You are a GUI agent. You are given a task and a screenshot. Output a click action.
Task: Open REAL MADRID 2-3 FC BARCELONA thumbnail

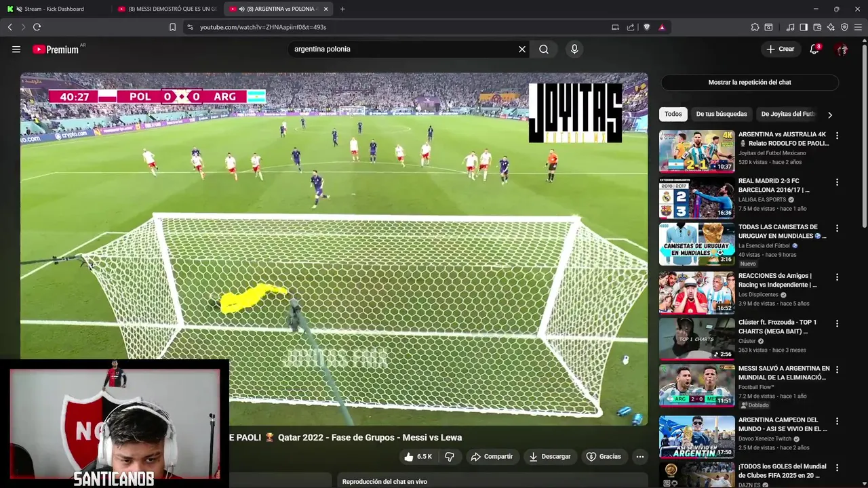point(696,198)
